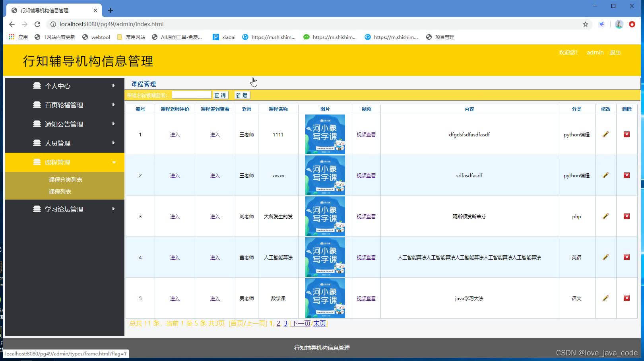The width and height of the screenshot is (644, 361).
Task: Open the AI原创工具 bookmark
Action: [177, 37]
